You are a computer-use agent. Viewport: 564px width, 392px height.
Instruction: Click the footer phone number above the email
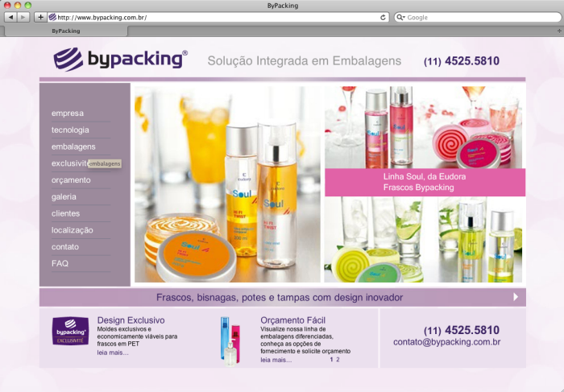462,330
